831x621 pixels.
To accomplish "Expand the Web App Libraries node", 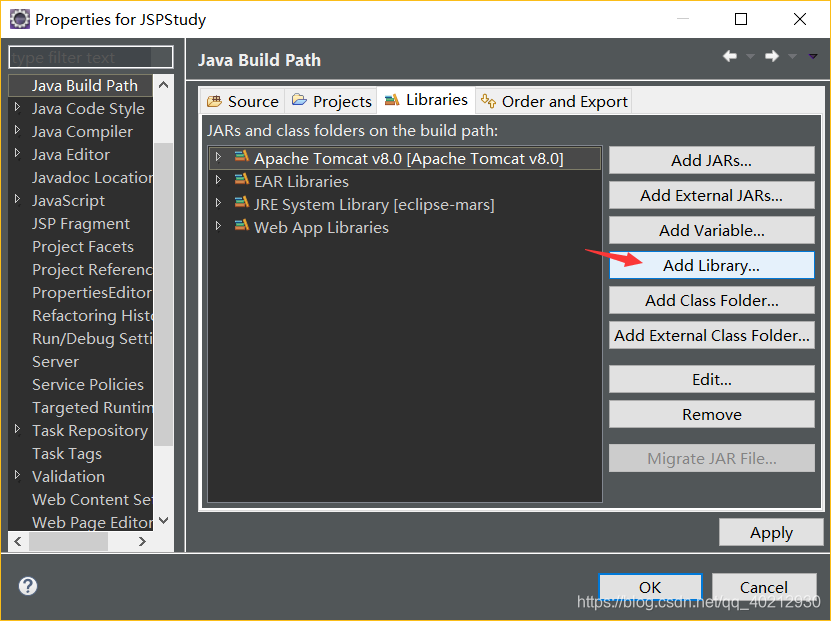I will pos(218,226).
